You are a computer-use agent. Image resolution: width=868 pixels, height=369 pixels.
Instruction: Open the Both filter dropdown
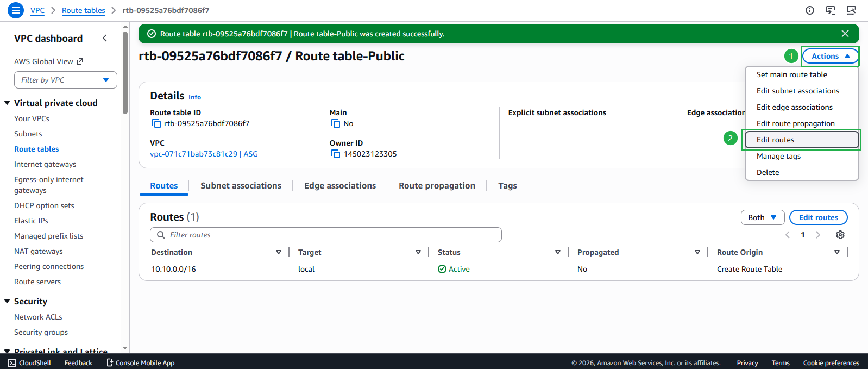click(763, 217)
